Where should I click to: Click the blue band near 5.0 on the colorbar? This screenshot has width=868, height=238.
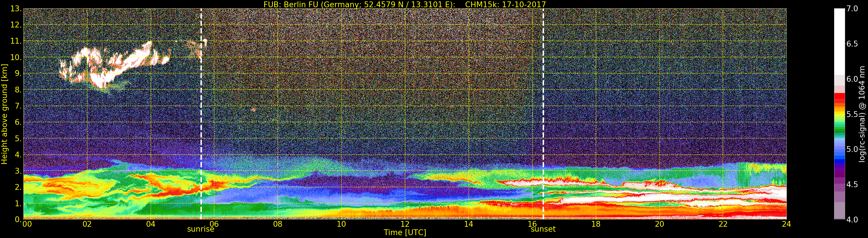(839, 153)
